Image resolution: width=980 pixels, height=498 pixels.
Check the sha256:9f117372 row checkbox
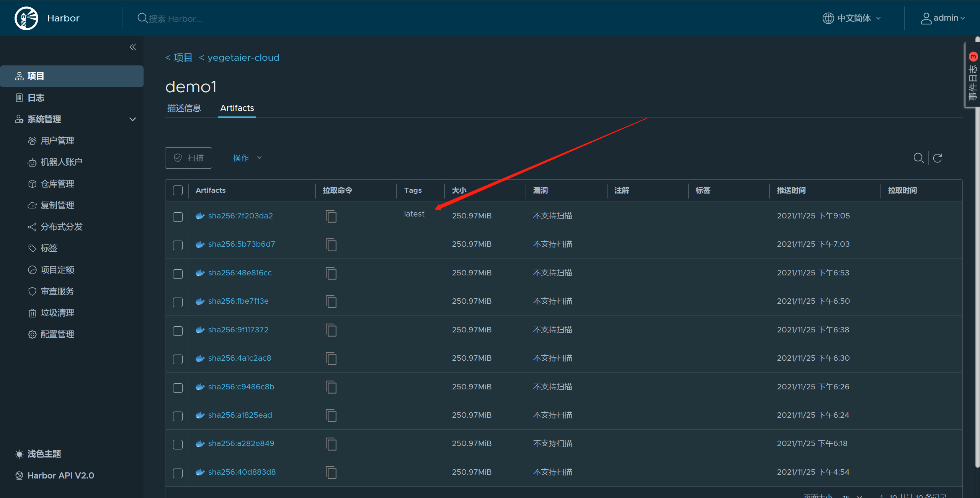(x=178, y=331)
